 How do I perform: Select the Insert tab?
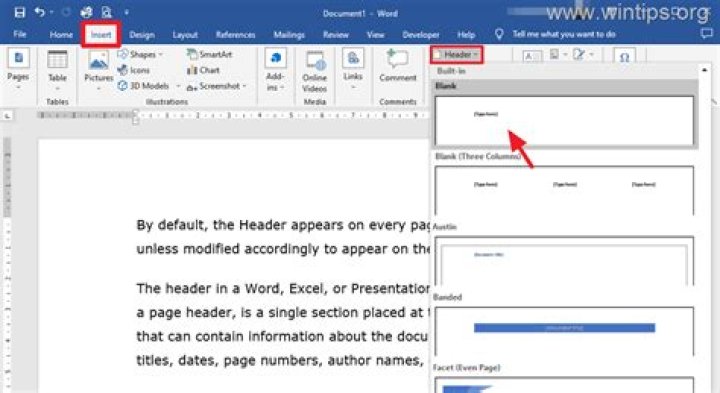click(x=101, y=34)
